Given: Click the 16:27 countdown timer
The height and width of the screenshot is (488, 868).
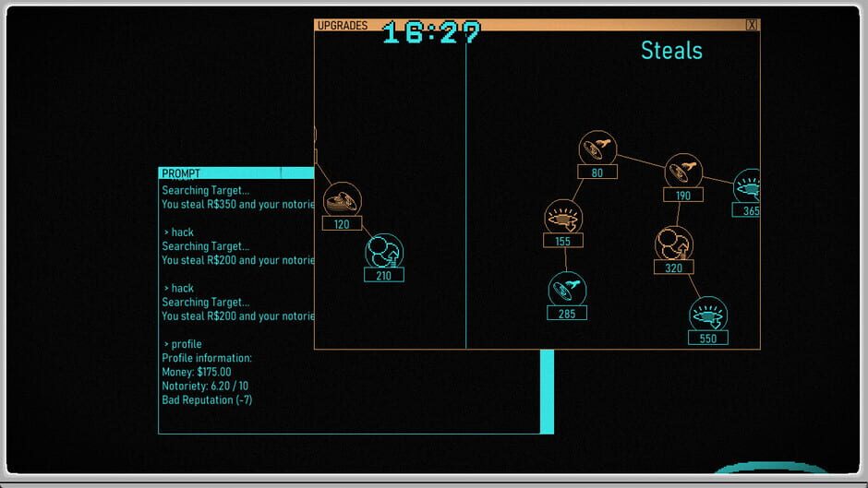Looking at the screenshot, I should point(431,33).
